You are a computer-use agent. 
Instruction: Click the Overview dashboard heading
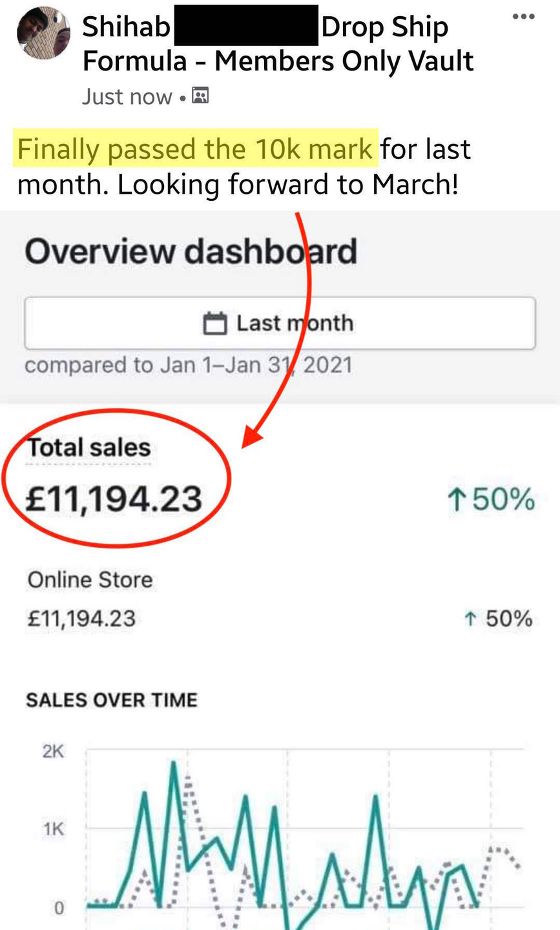pos(191,252)
